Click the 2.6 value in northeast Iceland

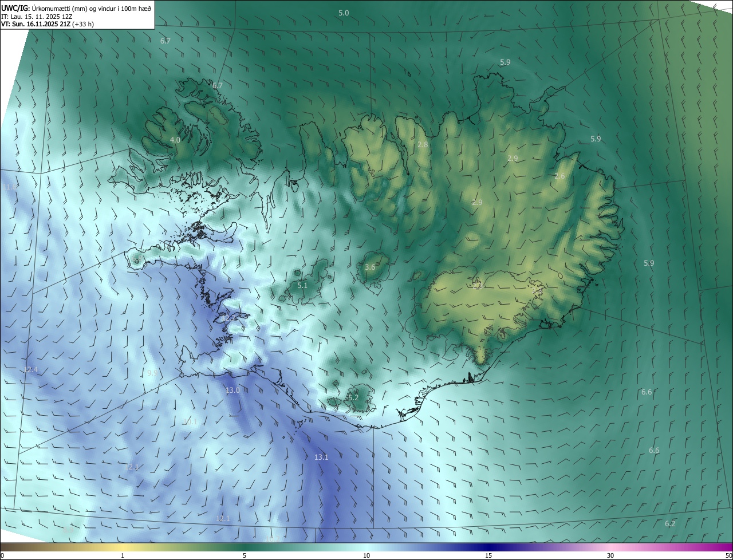(559, 176)
